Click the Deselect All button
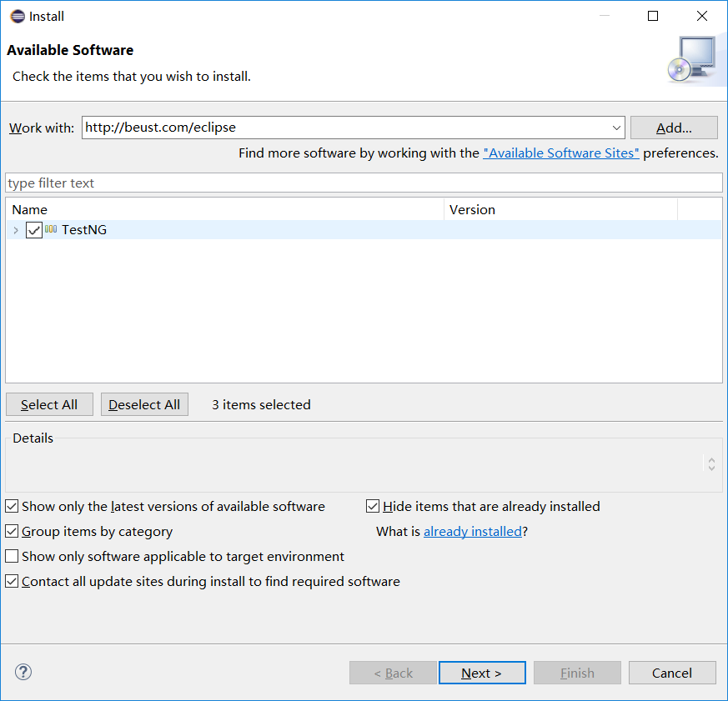The width and height of the screenshot is (728, 701). (144, 404)
